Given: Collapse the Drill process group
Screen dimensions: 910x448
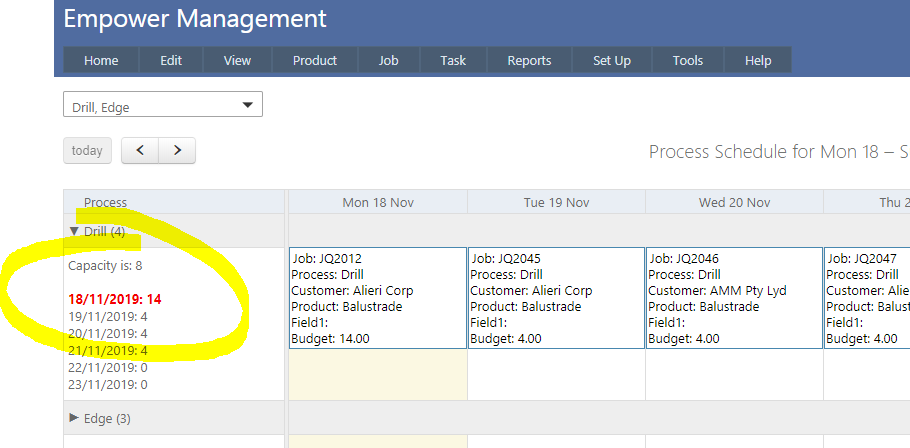Looking at the screenshot, I should point(75,231).
